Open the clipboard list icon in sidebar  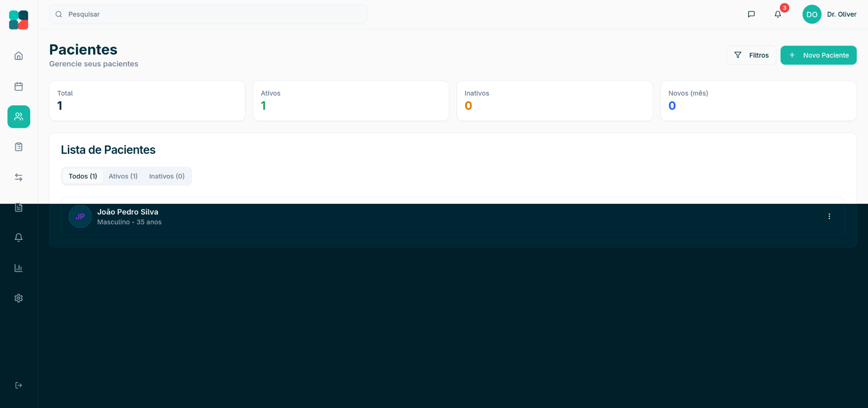point(19,147)
